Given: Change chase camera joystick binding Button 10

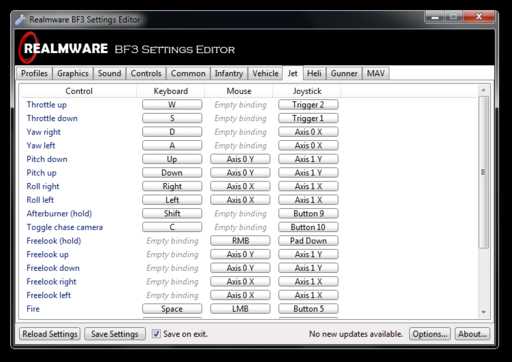Looking at the screenshot, I should pyautogui.click(x=308, y=227).
